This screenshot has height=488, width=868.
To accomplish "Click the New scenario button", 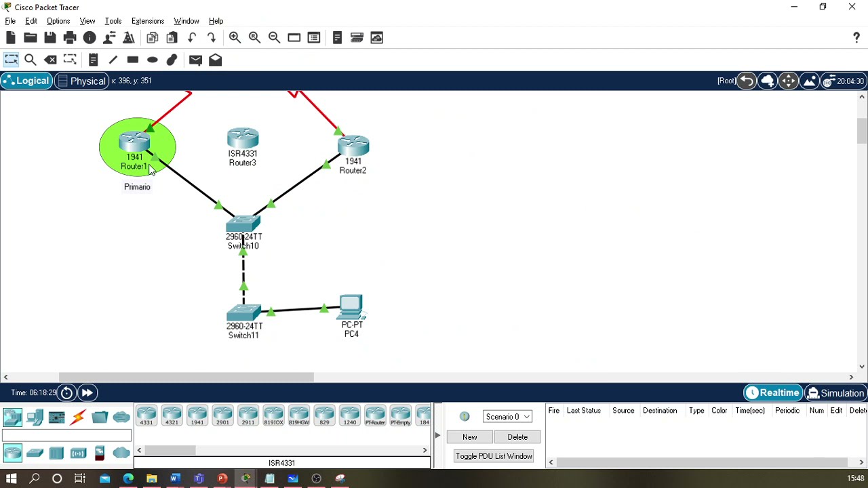I will tap(470, 437).
